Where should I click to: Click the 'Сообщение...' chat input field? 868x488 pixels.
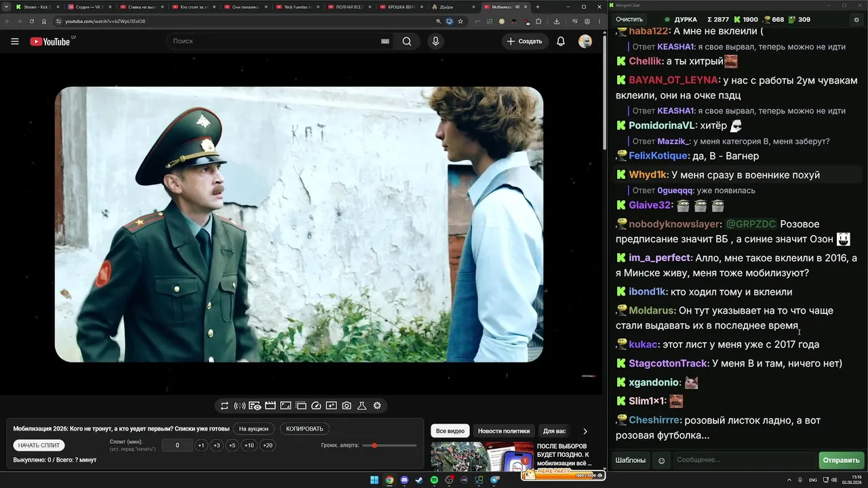pyautogui.click(x=744, y=461)
